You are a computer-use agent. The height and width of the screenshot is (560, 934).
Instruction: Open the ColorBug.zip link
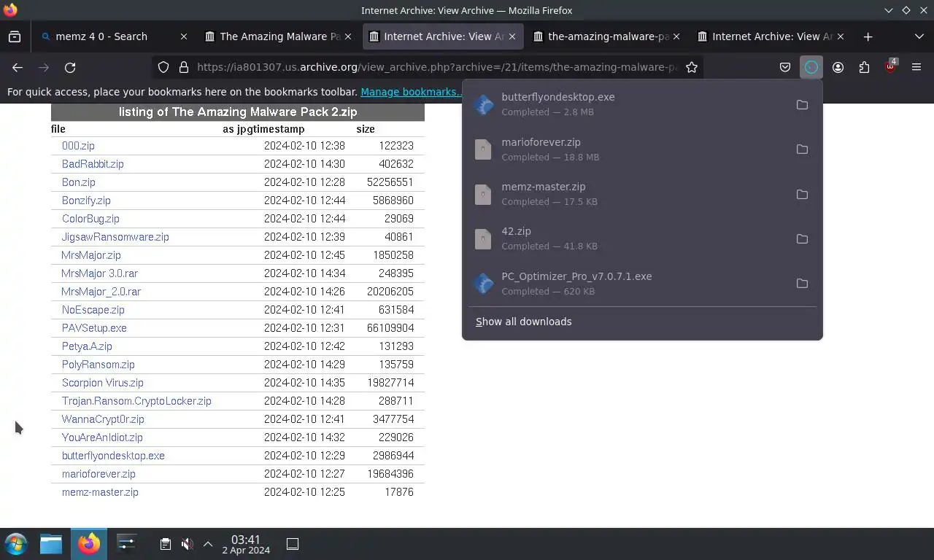[x=90, y=219]
